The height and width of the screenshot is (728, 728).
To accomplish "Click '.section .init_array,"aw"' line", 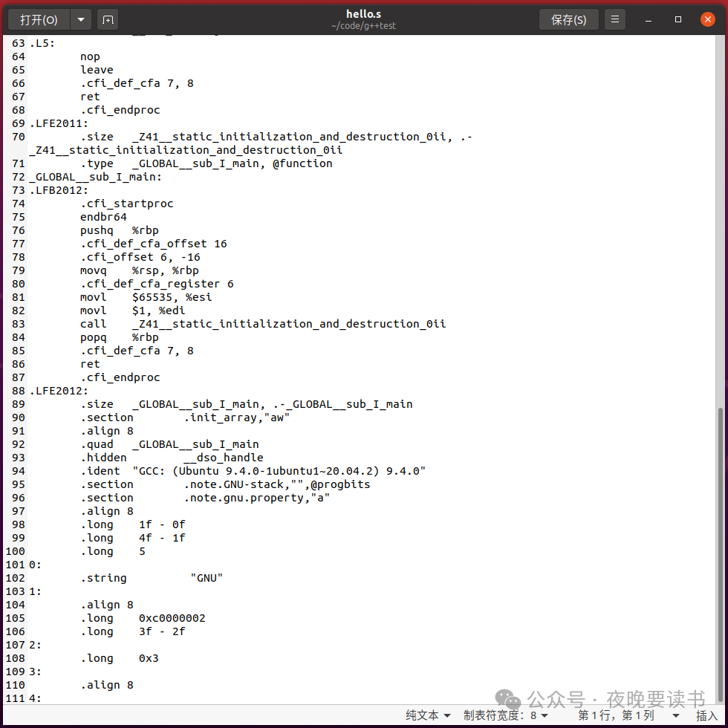I will pos(185,417).
